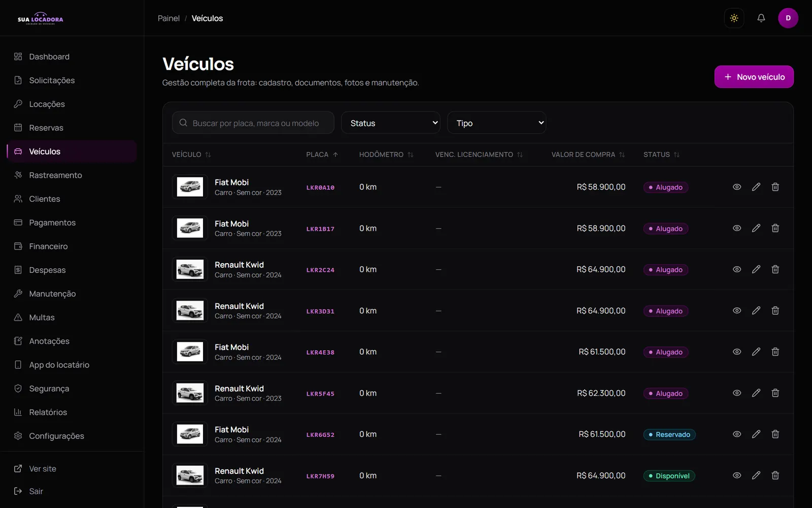Open Configurações gear icon in sidebar
812x508 pixels.
point(72,436)
